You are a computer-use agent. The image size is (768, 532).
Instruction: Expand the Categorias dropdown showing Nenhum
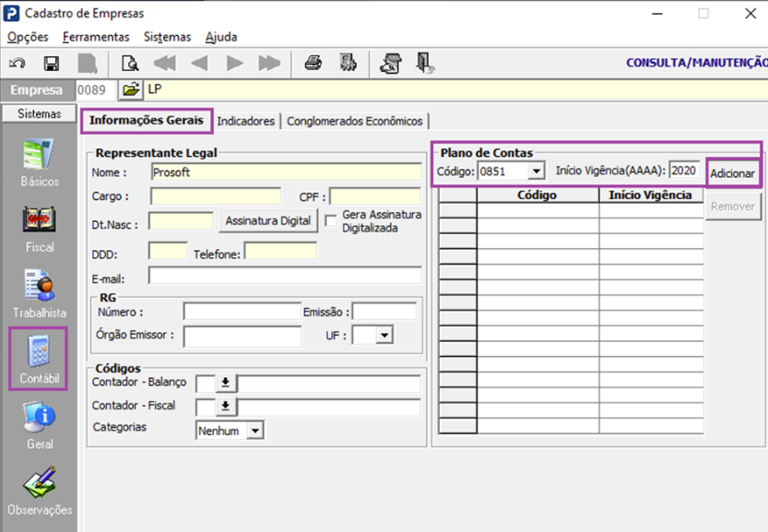[x=254, y=431]
